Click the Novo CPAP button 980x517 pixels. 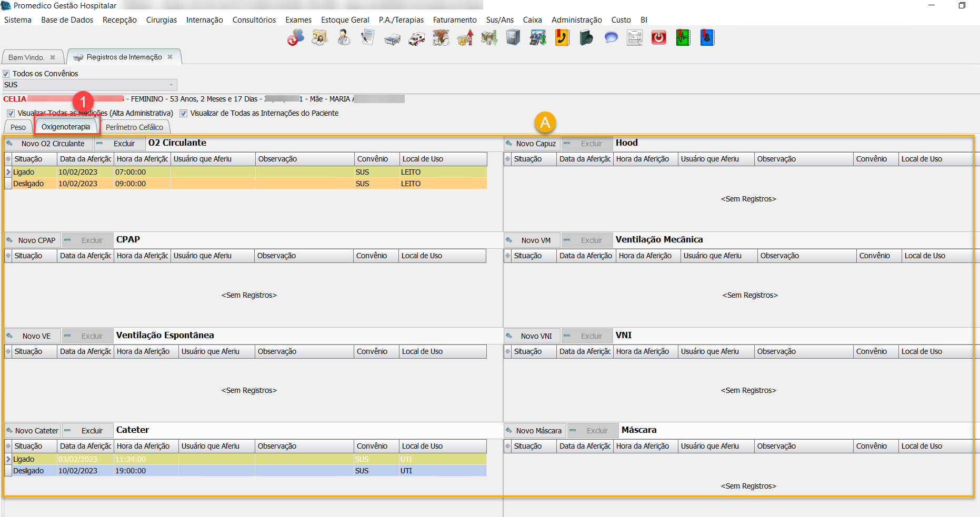tap(32, 240)
